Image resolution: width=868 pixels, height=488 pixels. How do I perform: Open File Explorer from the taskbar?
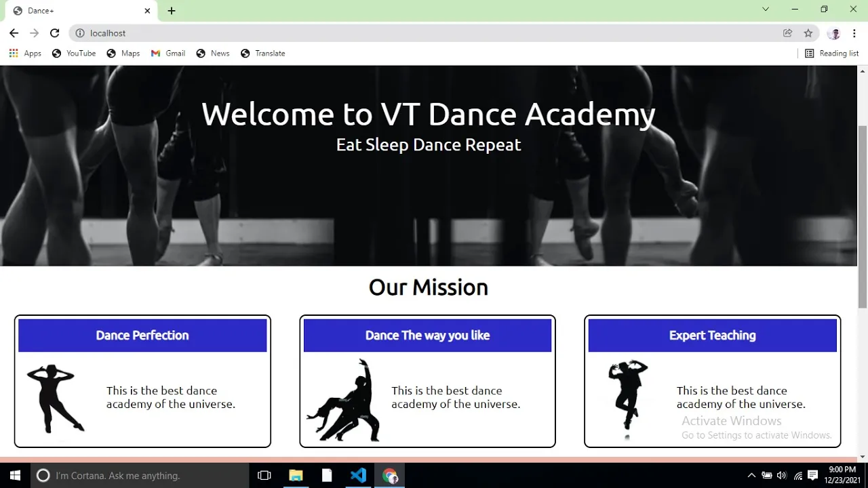(296, 476)
